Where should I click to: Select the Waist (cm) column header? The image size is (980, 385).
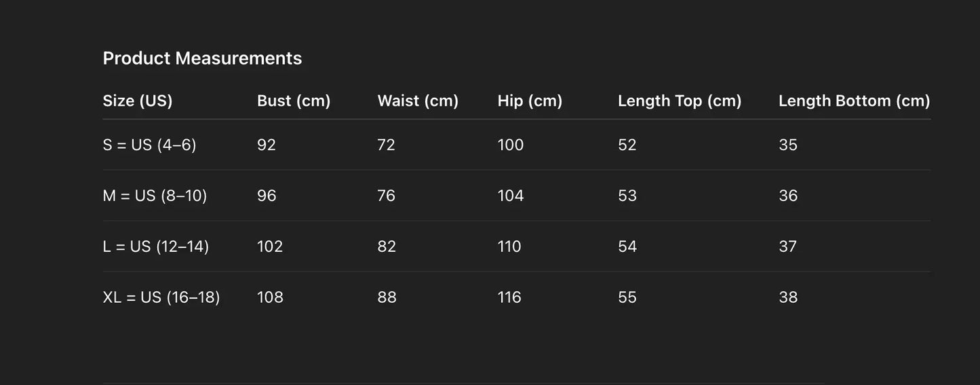[x=418, y=101]
